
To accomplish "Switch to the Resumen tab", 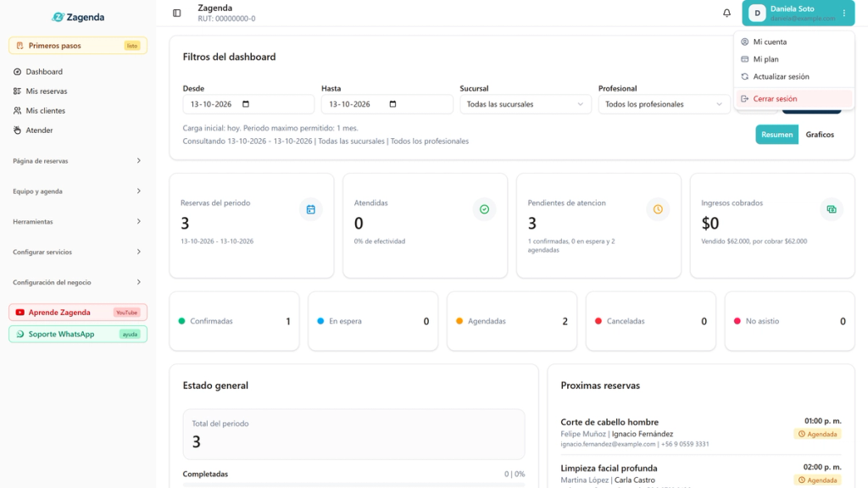I will pyautogui.click(x=776, y=135).
